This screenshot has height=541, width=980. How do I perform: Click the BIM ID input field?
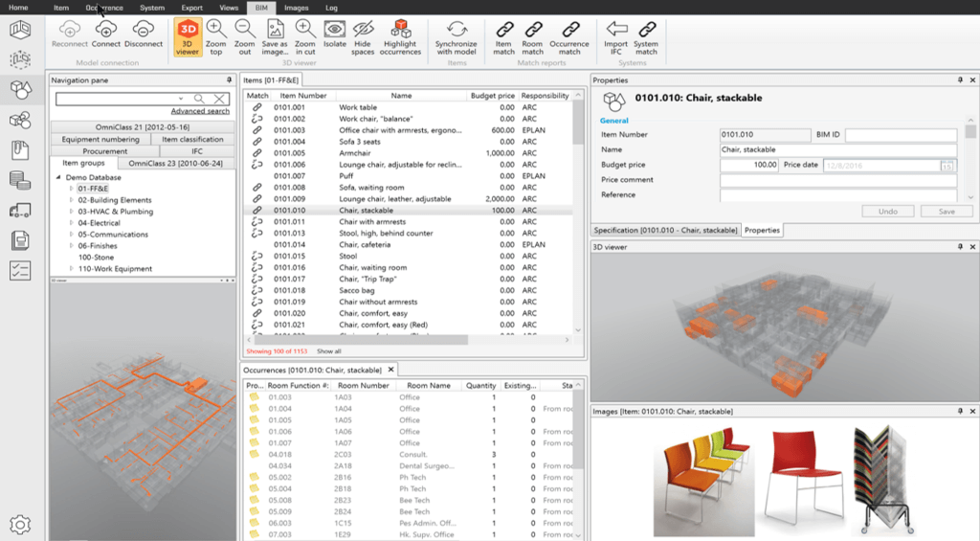click(900, 135)
